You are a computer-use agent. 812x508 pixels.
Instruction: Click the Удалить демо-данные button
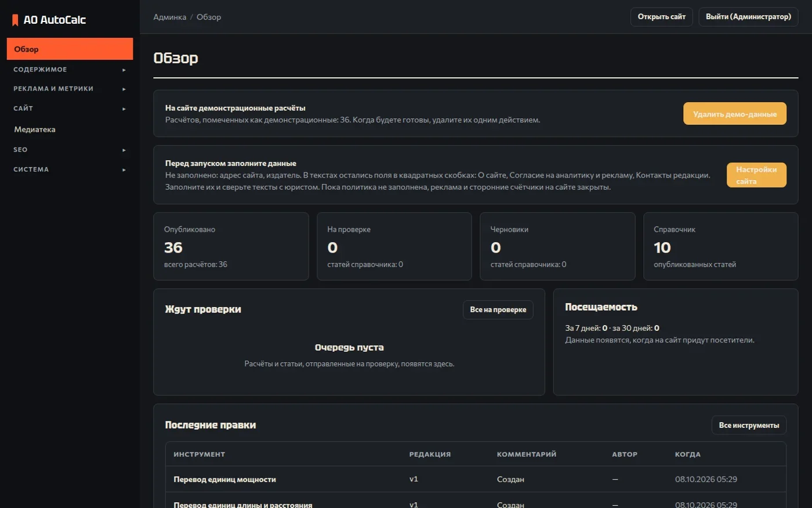(x=735, y=114)
